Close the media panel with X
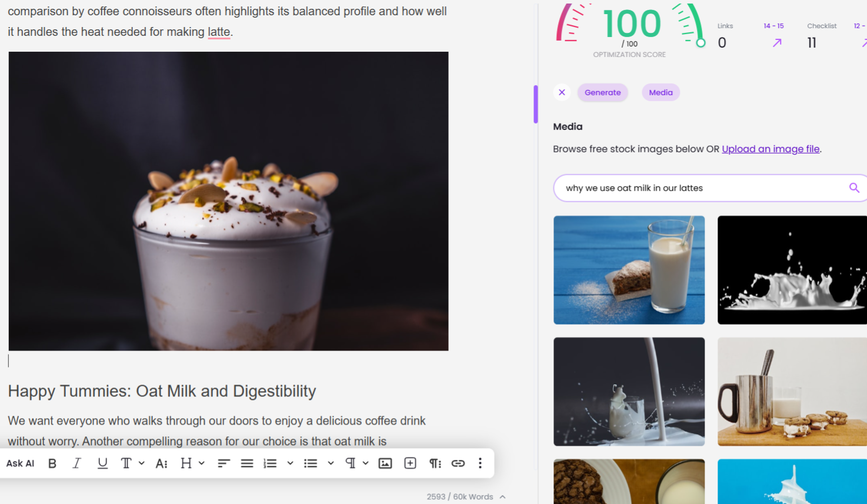The width and height of the screenshot is (867, 504). click(562, 92)
